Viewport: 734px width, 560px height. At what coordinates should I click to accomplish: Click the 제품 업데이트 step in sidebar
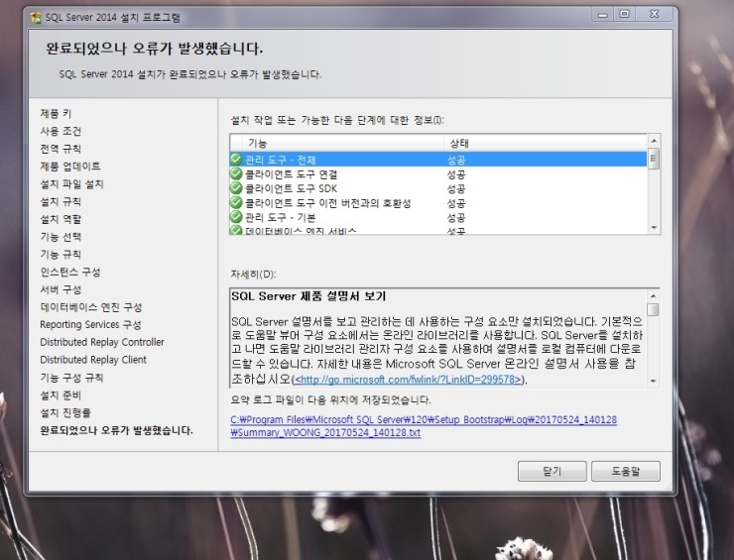[x=70, y=167]
